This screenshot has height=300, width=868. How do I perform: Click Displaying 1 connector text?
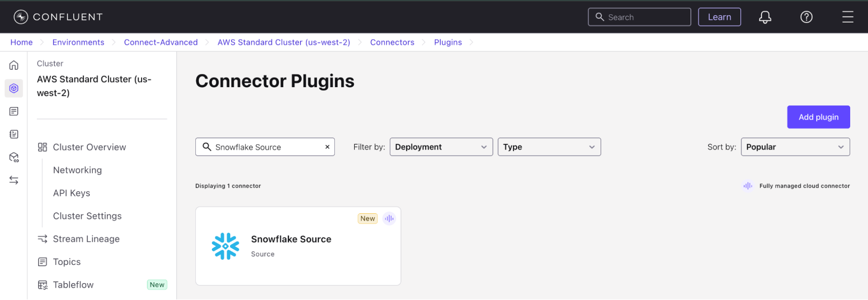(x=228, y=186)
